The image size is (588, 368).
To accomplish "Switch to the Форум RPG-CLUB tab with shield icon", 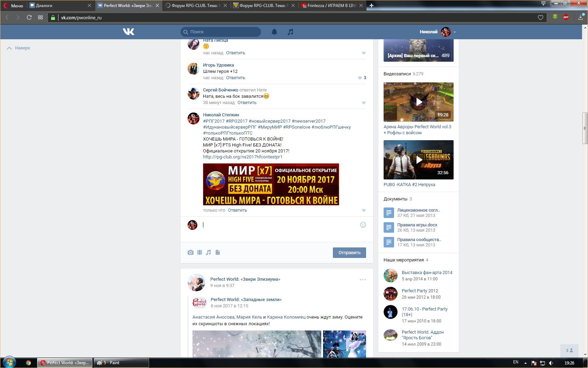I will coord(264,6).
